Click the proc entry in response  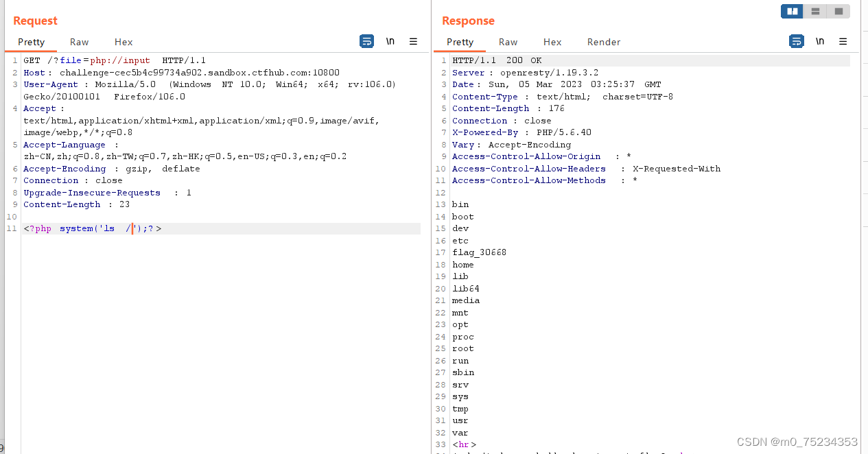[463, 337]
